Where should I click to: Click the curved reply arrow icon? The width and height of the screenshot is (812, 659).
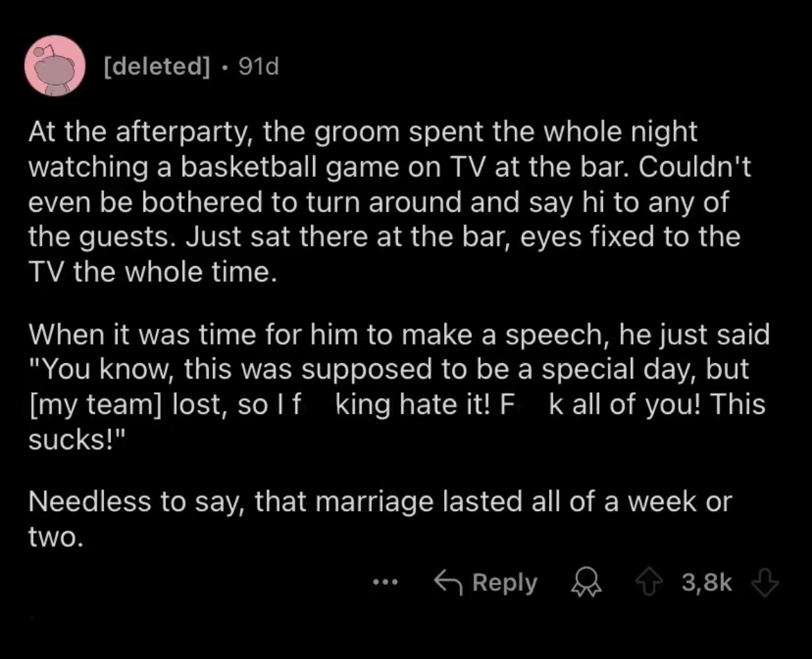448,583
